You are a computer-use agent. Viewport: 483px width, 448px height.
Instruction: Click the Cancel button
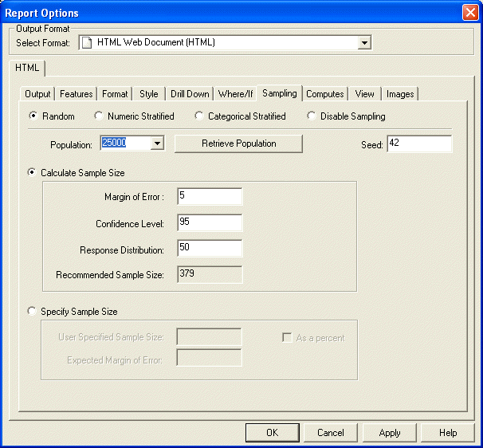pos(331,433)
